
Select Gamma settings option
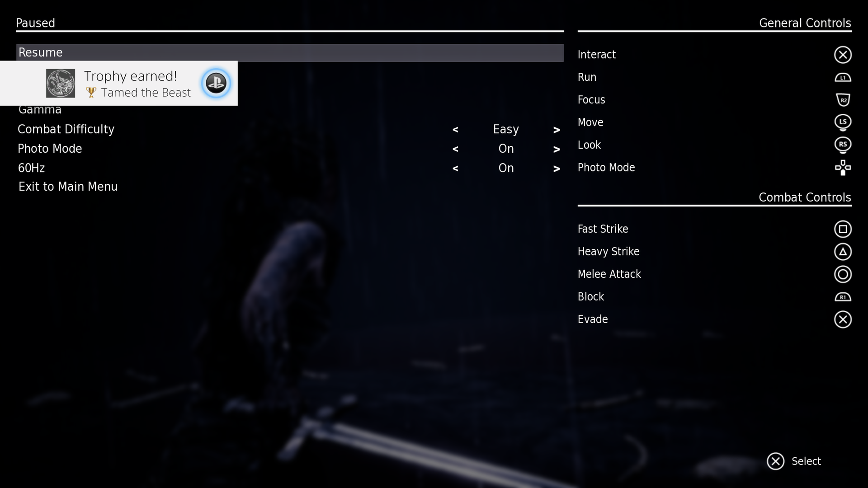tap(39, 109)
